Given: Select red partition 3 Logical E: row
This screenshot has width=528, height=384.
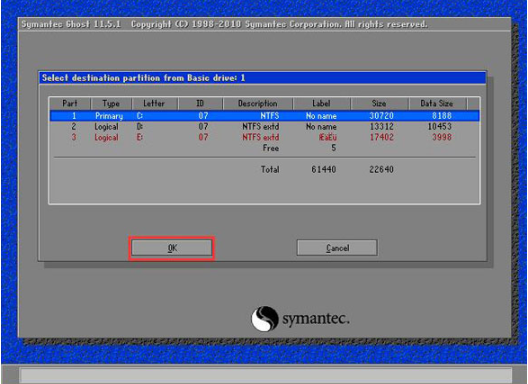Looking at the screenshot, I should 265,137.
